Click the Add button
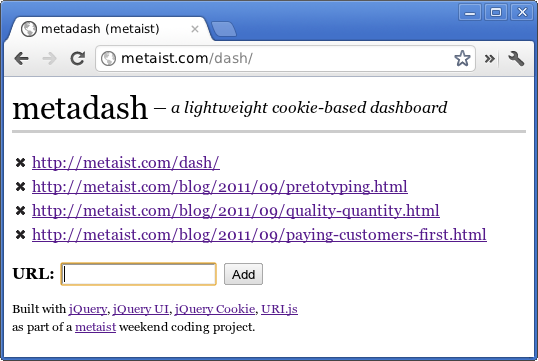Screen dimensions: 538x361 point(243,274)
